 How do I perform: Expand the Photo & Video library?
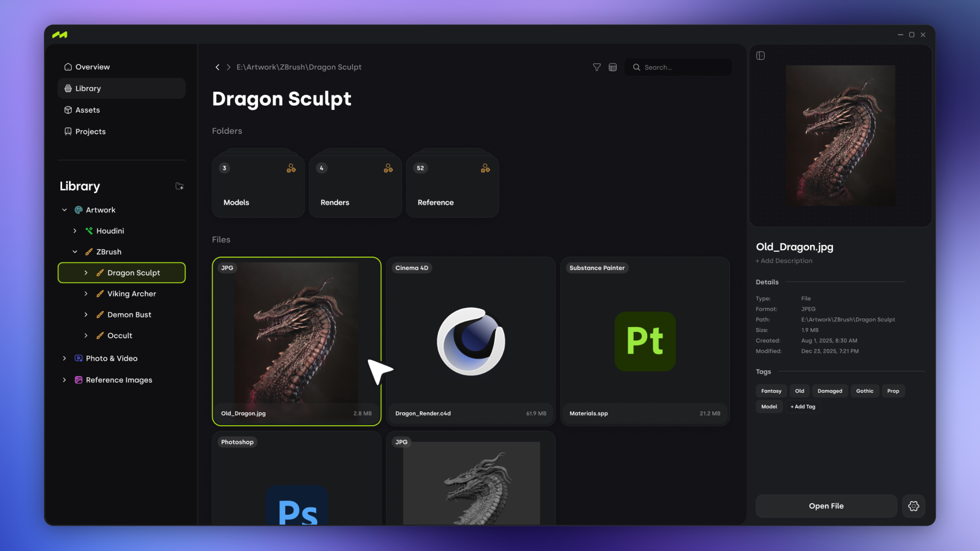[x=64, y=358]
